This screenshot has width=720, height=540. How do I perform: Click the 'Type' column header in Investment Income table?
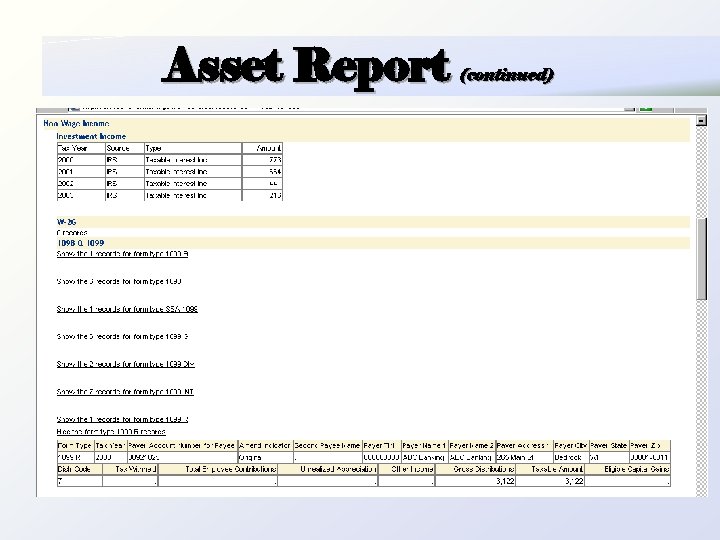pyautogui.click(x=193, y=148)
